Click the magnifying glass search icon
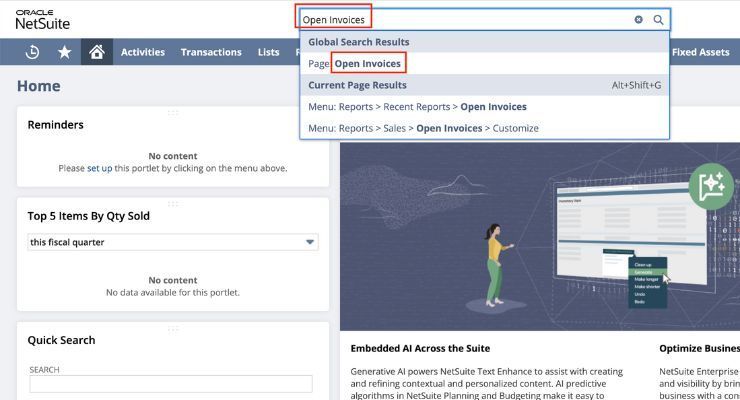Screen dimensions: 740x400 pos(658,20)
